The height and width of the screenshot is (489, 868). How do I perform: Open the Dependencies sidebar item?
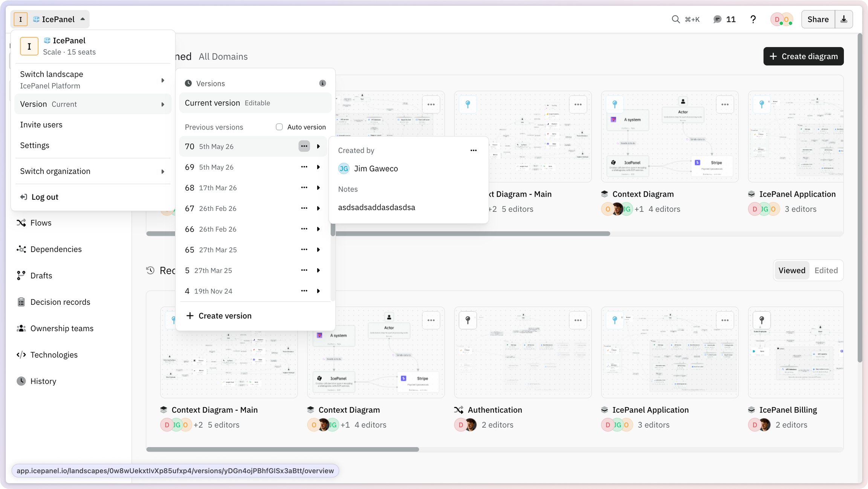[49, 249]
